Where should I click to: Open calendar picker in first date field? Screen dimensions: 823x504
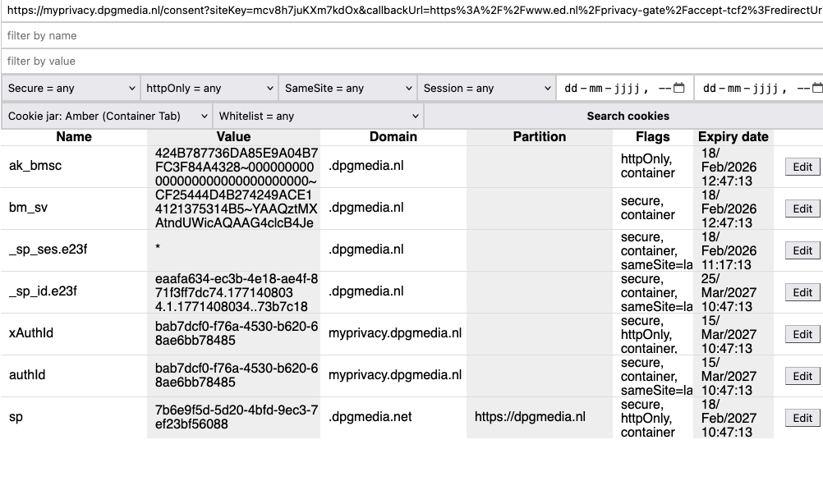(x=678, y=89)
